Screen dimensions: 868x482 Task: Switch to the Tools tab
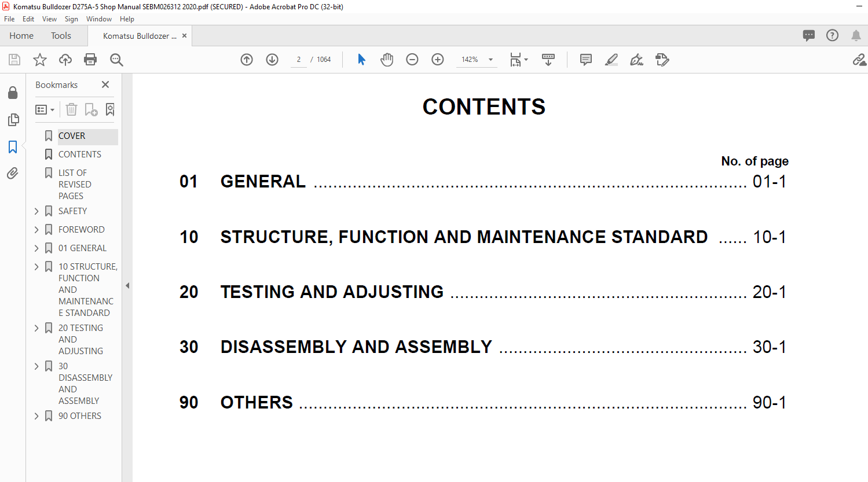click(x=61, y=36)
